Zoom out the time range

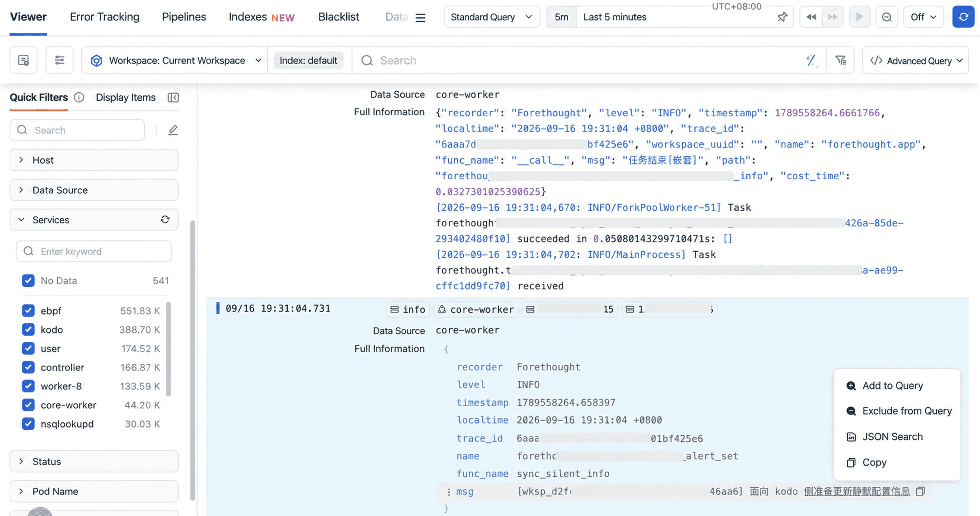coord(887,17)
